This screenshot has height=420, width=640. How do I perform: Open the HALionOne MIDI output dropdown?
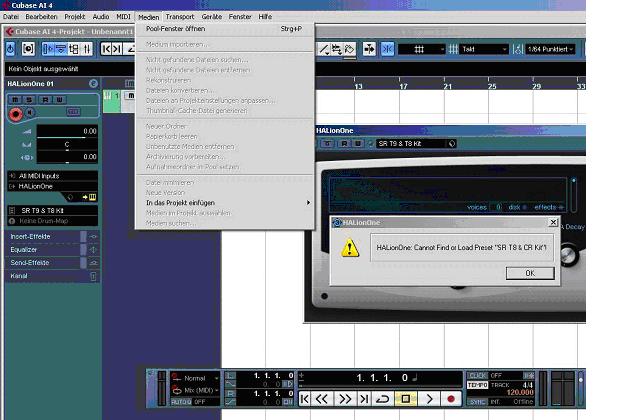pyautogui.click(x=53, y=187)
